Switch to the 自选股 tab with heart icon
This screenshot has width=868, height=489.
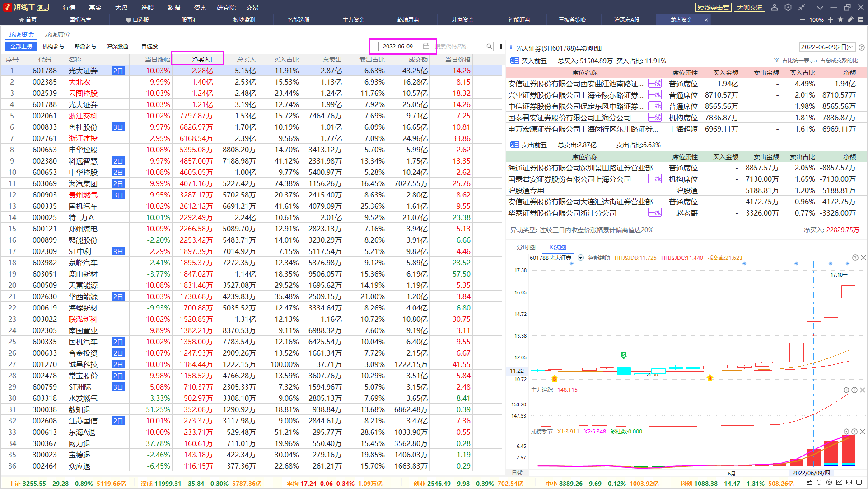pyautogui.click(x=137, y=20)
